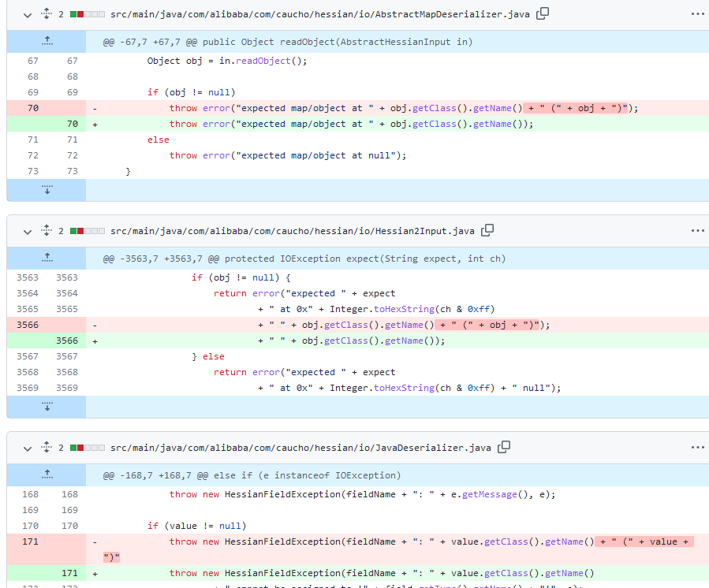
Task: Open file link JavaDeserializer.java
Action: click(x=300, y=448)
